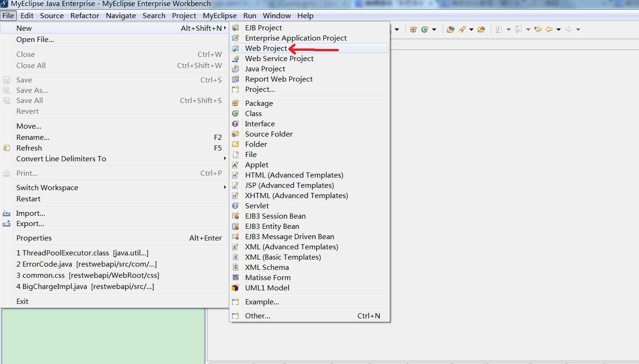The image size is (639, 364).
Task: Click the Previous Annotation toolbar icon
Action: (x=518, y=29)
